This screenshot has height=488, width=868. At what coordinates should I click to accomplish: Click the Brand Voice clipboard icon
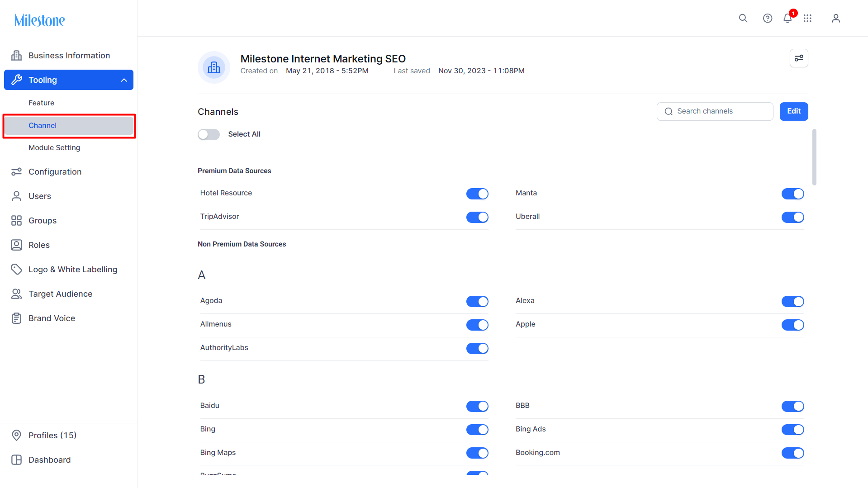click(16, 318)
